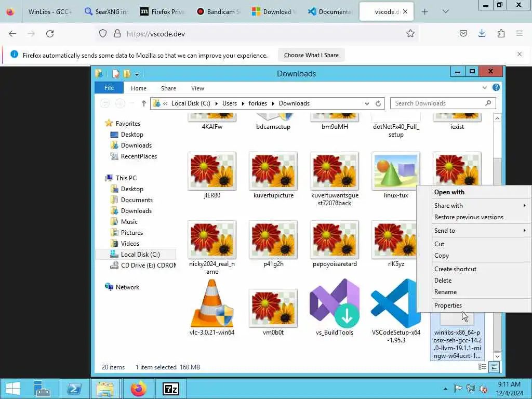The image size is (532, 399).
Task: Expand the Send to submenu arrow
Action: click(x=525, y=230)
